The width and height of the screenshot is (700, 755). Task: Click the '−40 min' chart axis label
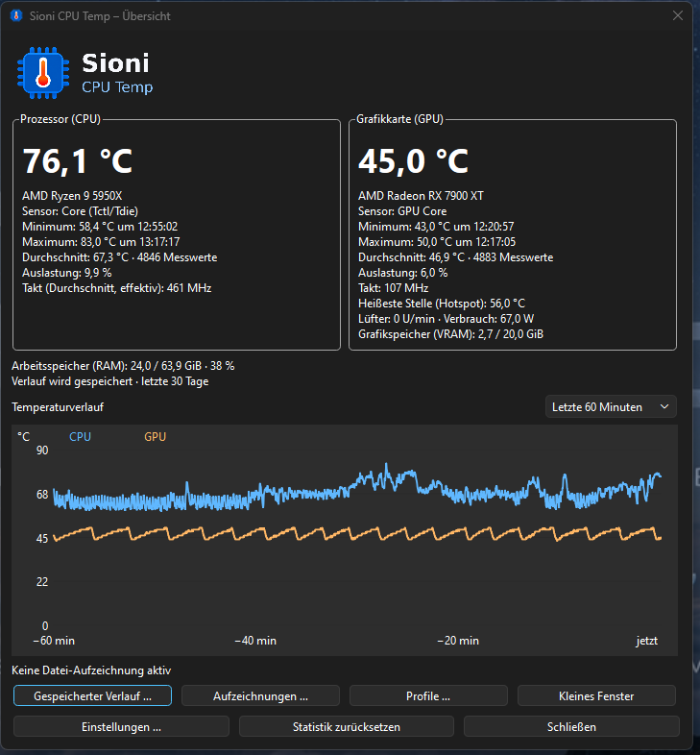(255, 641)
